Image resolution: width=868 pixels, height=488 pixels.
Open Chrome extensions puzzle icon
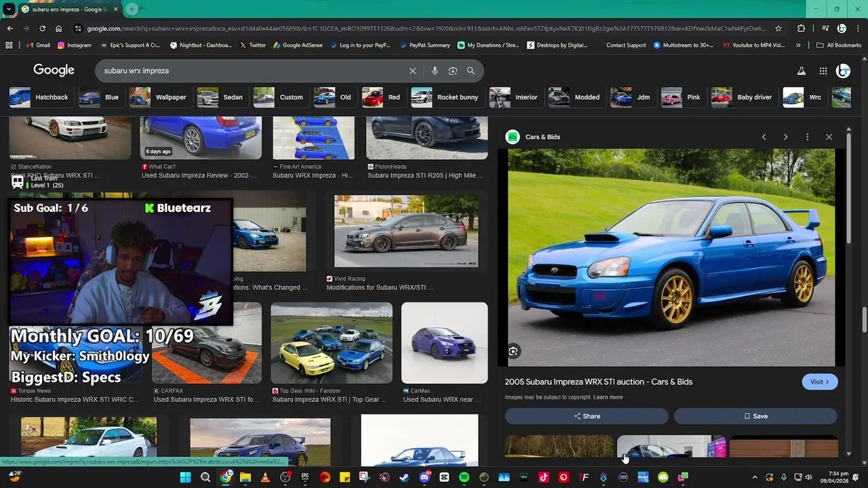pos(801,28)
